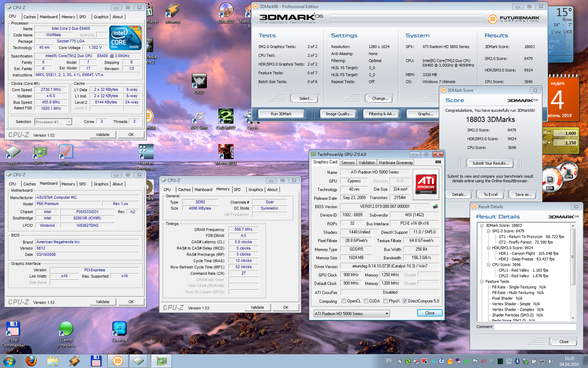Click the BIOS save chip icon in GPU-Z
The height and width of the screenshot is (368, 588).
[435, 206]
